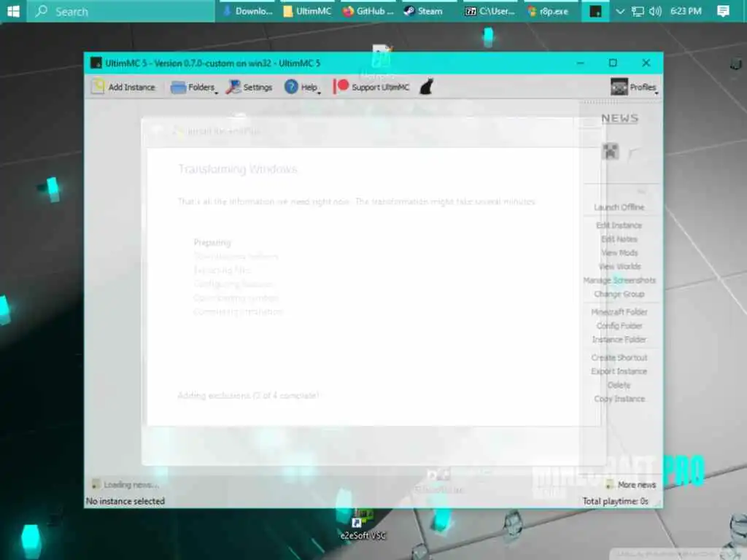Open Edit Notes
Image resolution: width=747 pixels, height=560 pixels.
tap(619, 239)
